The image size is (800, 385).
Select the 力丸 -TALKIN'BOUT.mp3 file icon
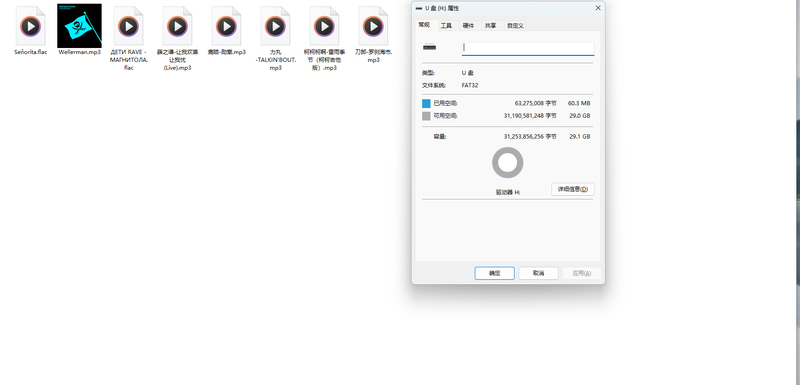[x=276, y=26]
